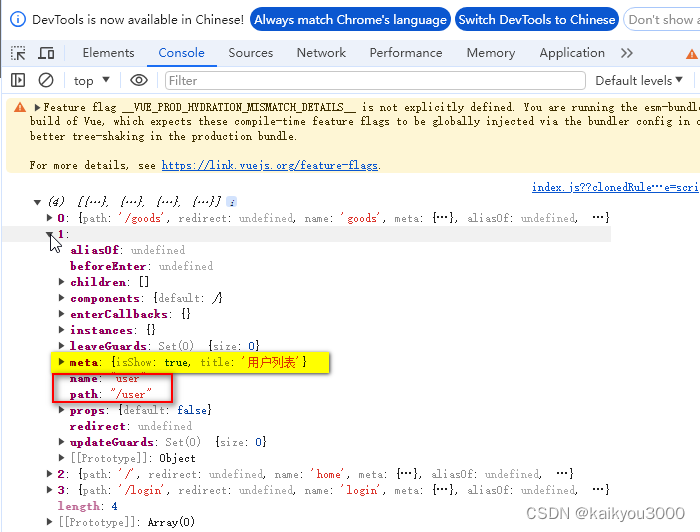Collapse array item 1
Image resolution: width=700 pixels, height=532 pixels.
click(x=50, y=234)
